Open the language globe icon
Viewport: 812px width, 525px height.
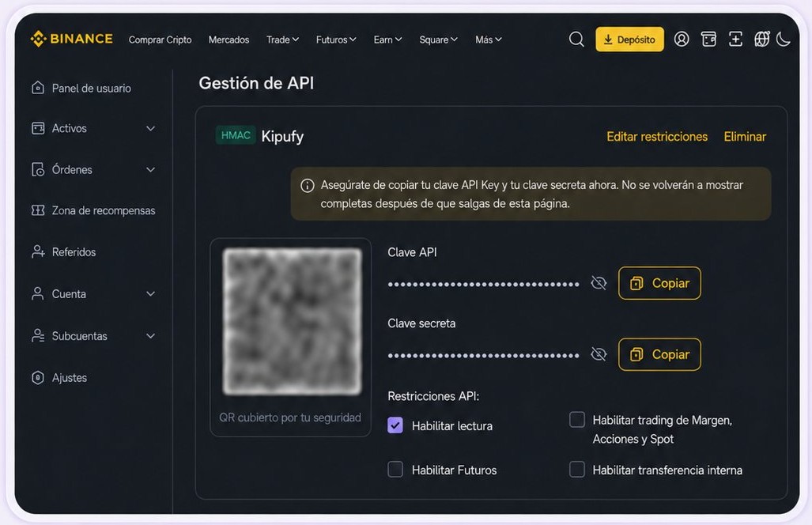(761, 40)
